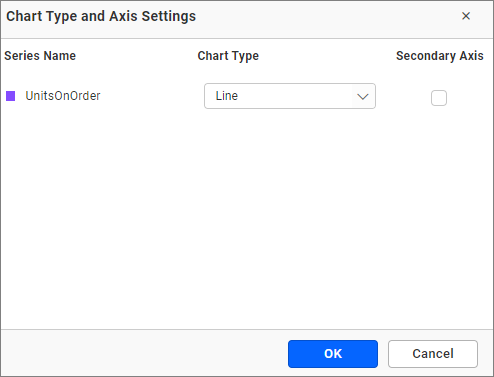The width and height of the screenshot is (494, 377).
Task: Cancel the chart type changes
Action: coord(433,354)
